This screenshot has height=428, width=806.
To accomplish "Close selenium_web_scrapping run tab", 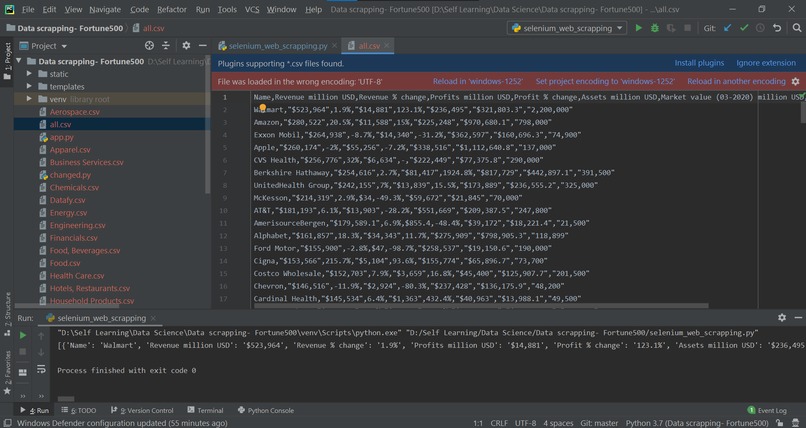I will coord(153,318).
